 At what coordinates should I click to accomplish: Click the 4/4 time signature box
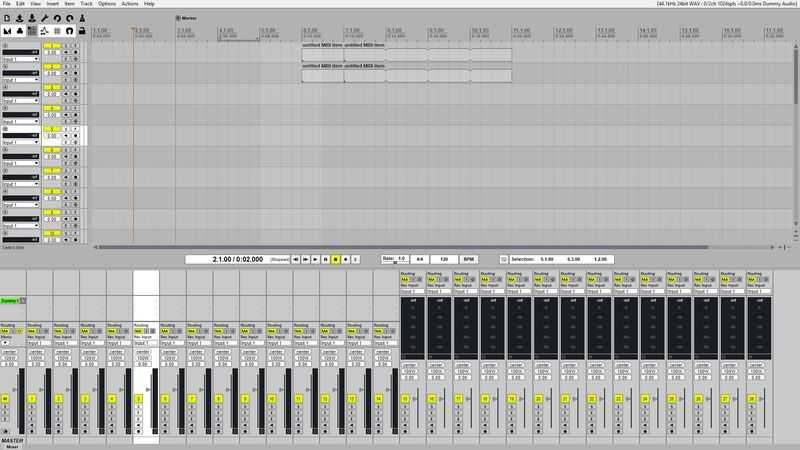(x=419, y=259)
